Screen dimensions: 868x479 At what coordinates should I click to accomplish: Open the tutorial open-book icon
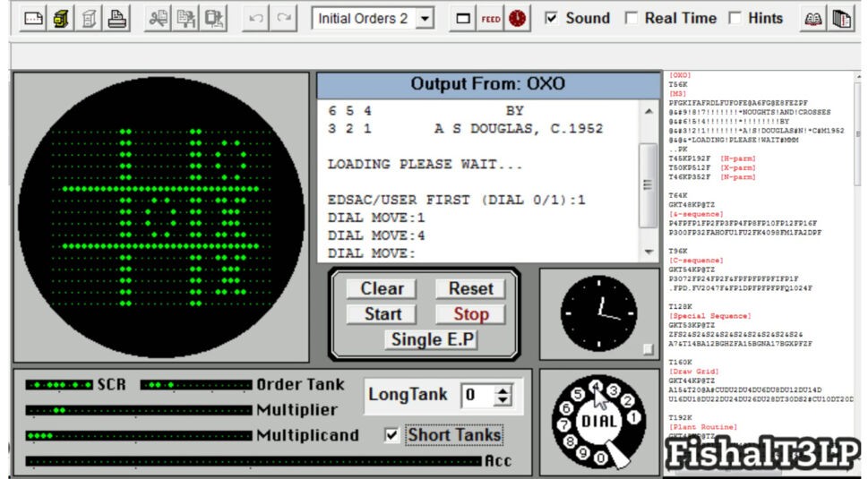pyautogui.click(x=812, y=20)
